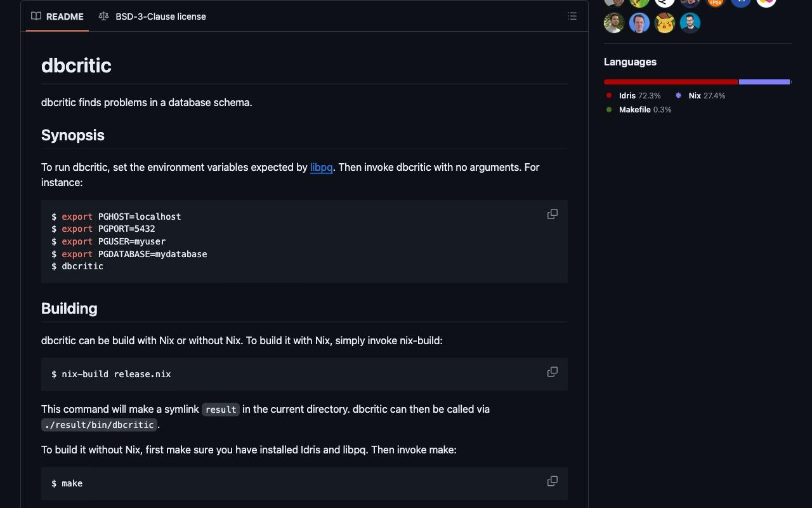Viewport: 812px width, 508px height.
Task: Click the Languages sidebar heading
Action: coord(630,62)
